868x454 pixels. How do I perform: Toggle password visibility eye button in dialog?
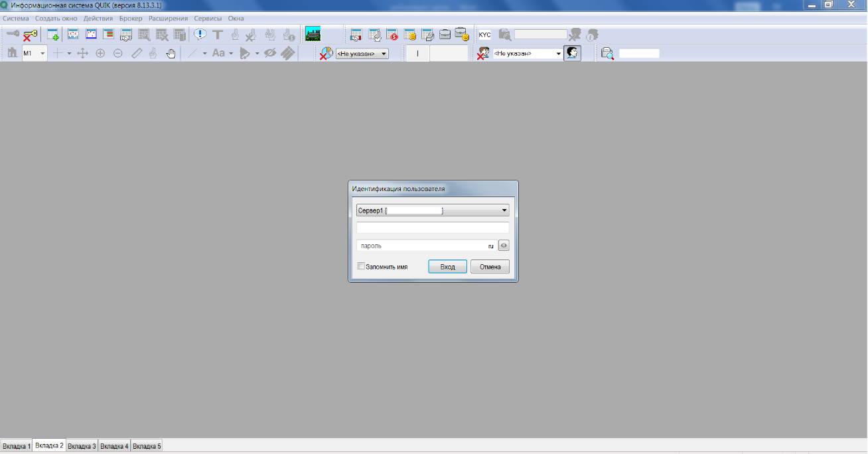coord(504,246)
